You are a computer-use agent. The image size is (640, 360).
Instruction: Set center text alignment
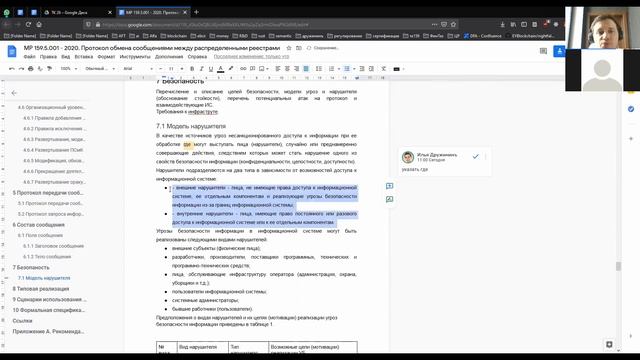287,69
